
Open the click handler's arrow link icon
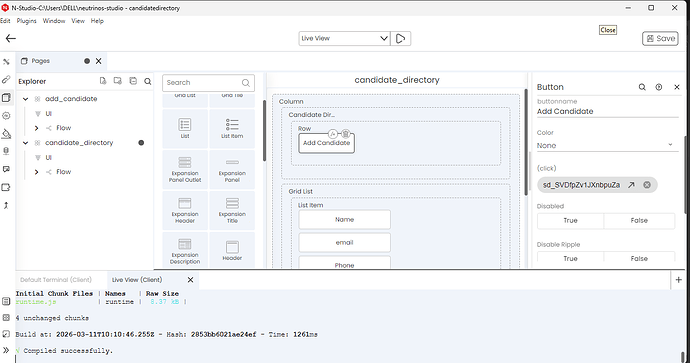pyautogui.click(x=631, y=185)
